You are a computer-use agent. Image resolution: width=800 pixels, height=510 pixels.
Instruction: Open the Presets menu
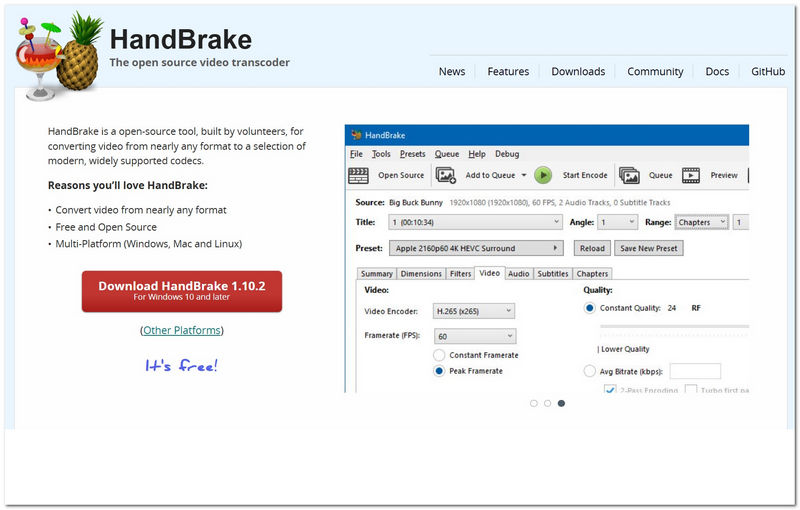[412, 154]
